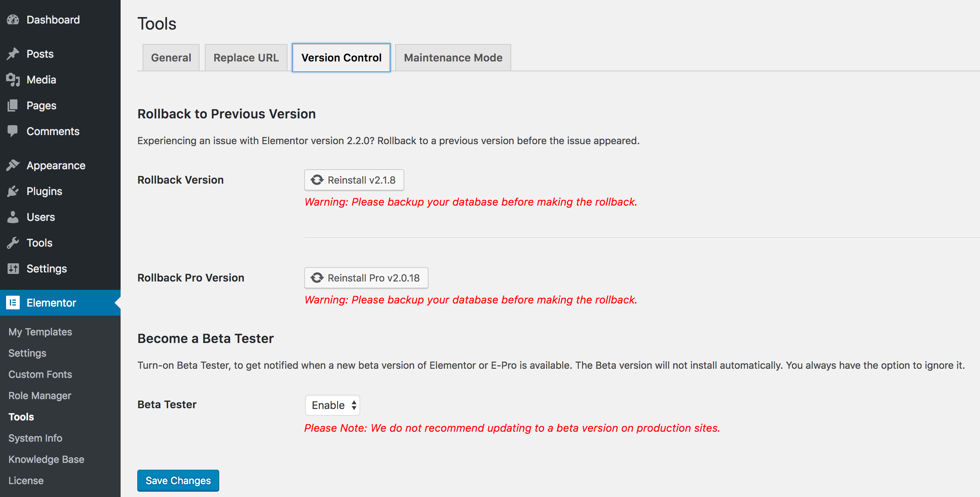Click the Media library icon
Viewport: 980px width, 497px height.
(13, 80)
